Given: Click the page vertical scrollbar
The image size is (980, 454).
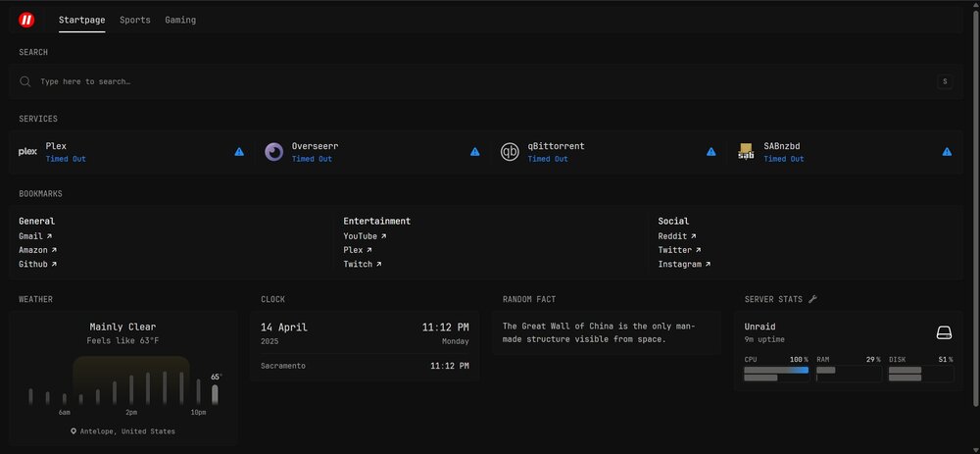Looking at the screenshot, I should [976, 210].
